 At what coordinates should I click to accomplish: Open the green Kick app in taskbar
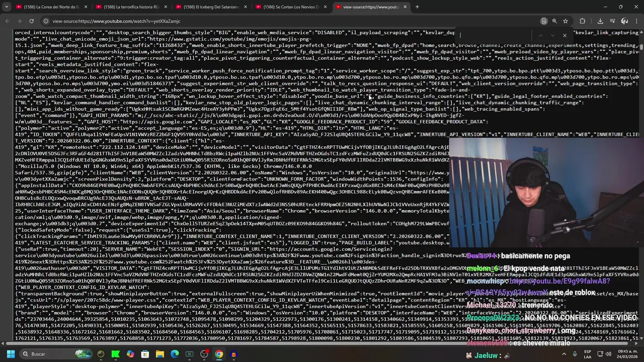coord(116,354)
